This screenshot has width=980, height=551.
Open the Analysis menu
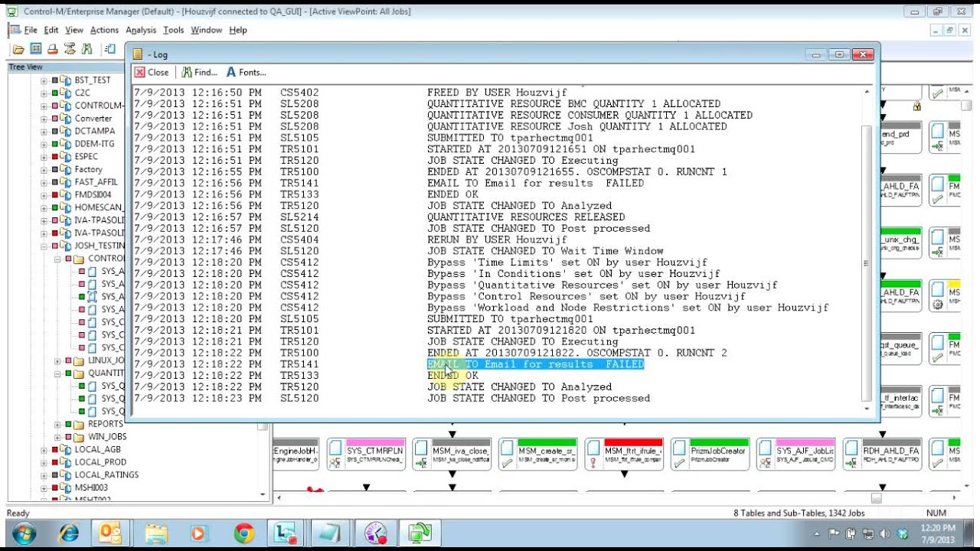[x=141, y=30]
